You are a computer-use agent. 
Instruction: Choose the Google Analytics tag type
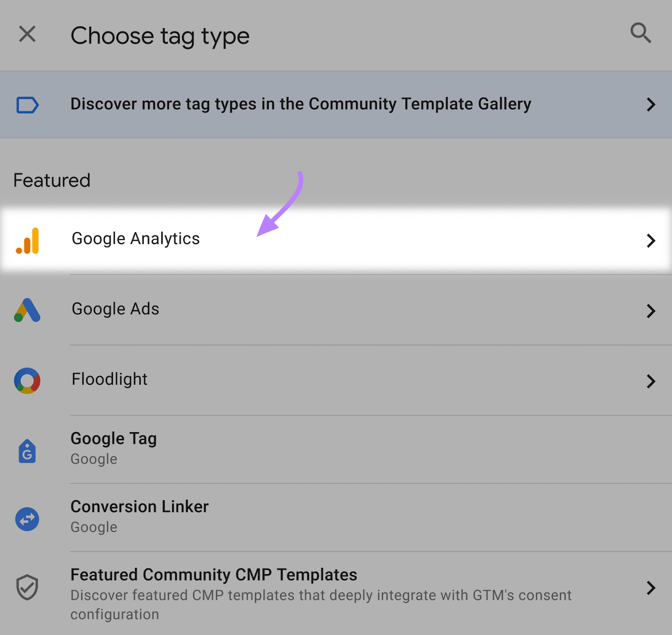136,239
